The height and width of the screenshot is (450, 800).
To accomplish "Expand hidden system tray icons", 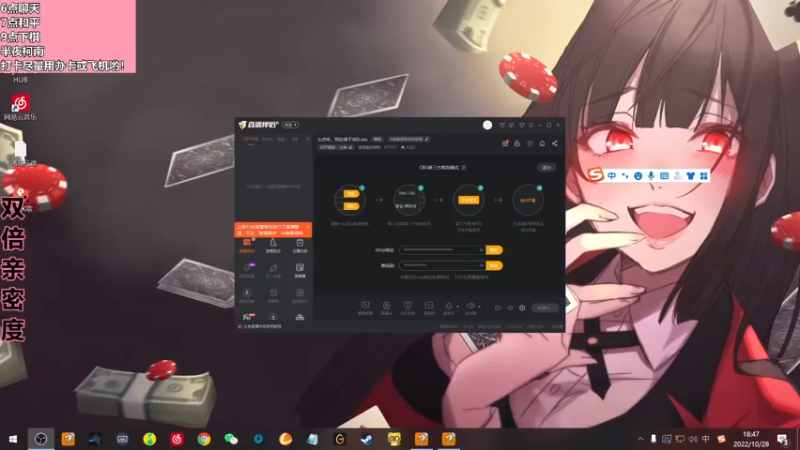I will point(640,439).
